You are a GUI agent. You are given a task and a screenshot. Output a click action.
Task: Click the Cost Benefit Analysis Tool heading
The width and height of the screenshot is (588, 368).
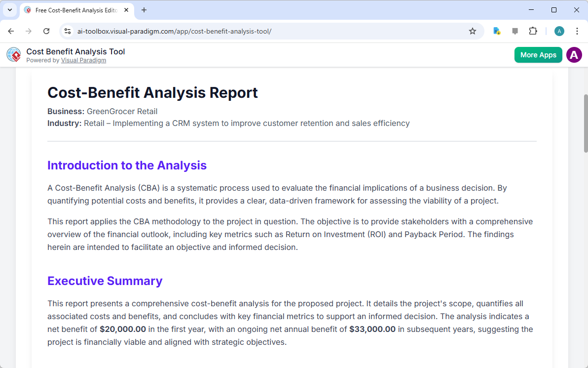(x=75, y=51)
